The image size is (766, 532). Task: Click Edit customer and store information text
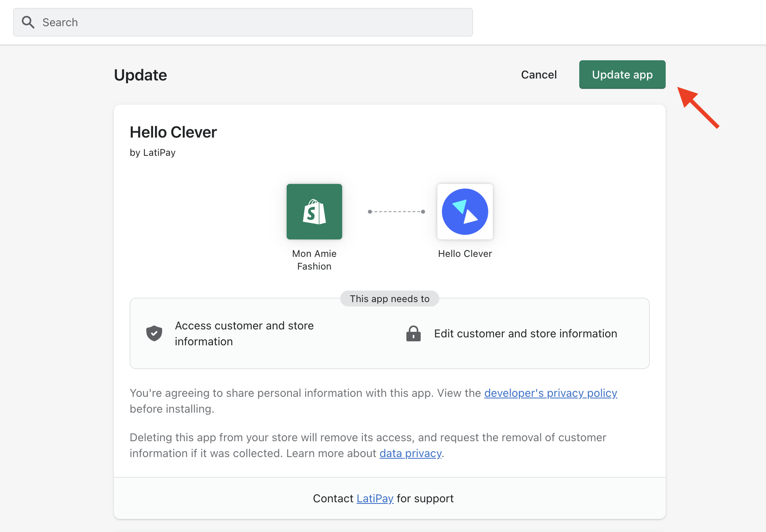click(x=525, y=333)
